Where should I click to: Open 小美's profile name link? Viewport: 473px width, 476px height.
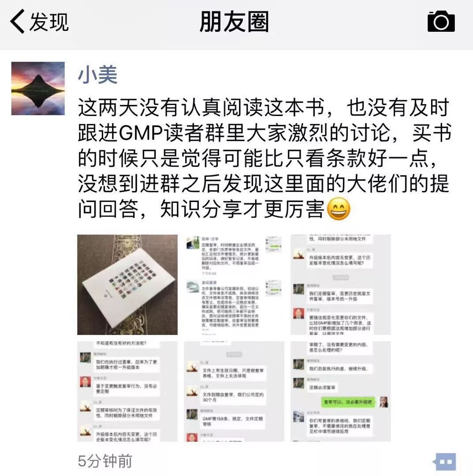(x=97, y=75)
